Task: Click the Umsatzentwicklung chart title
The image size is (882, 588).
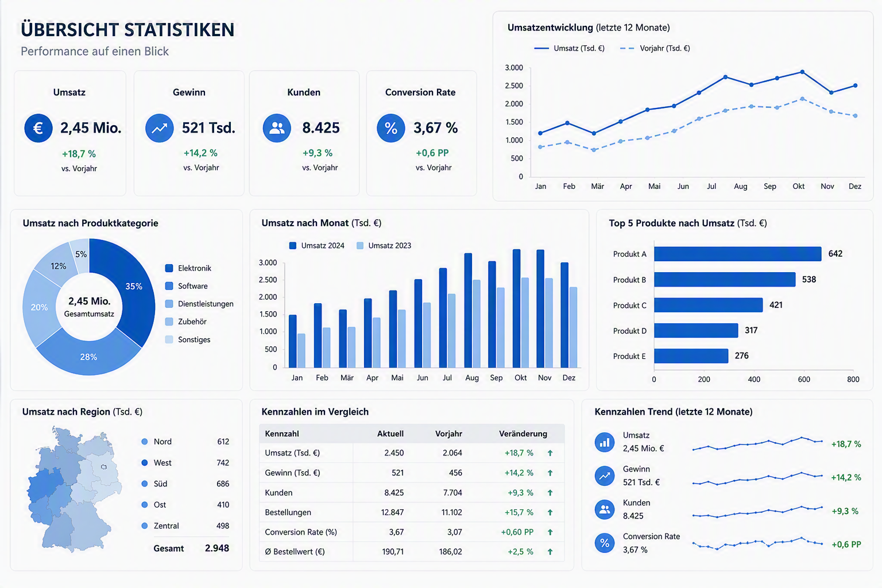Action: pyautogui.click(x=589, y=28)
